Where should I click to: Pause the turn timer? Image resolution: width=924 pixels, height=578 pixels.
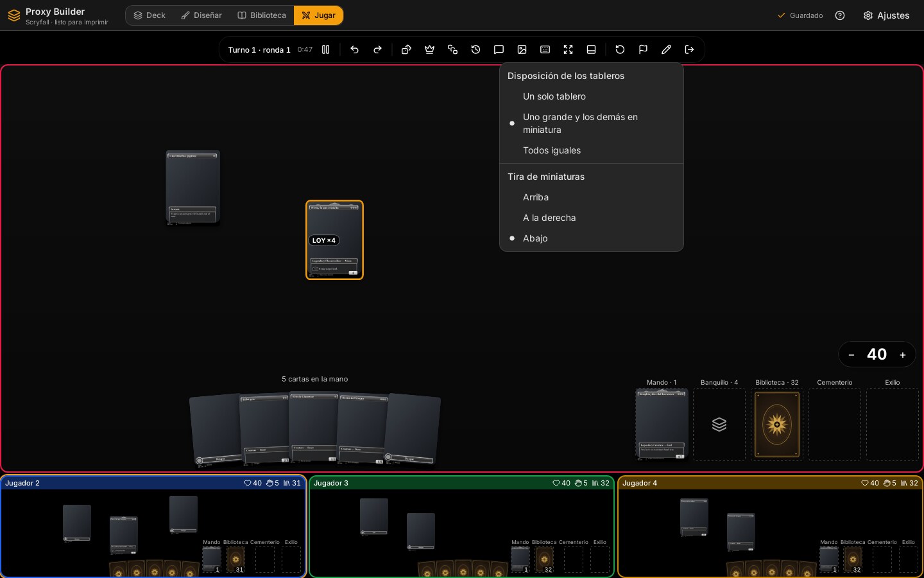tap(325, 49)
